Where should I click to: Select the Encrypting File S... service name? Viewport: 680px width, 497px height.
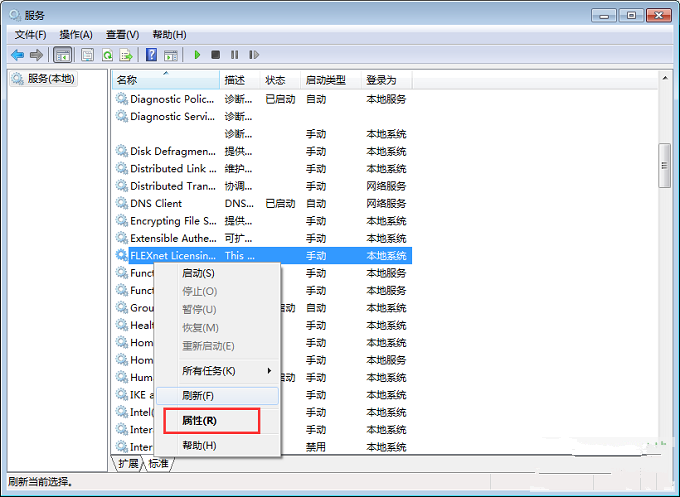pyautogui.click(x=173, y=221)
